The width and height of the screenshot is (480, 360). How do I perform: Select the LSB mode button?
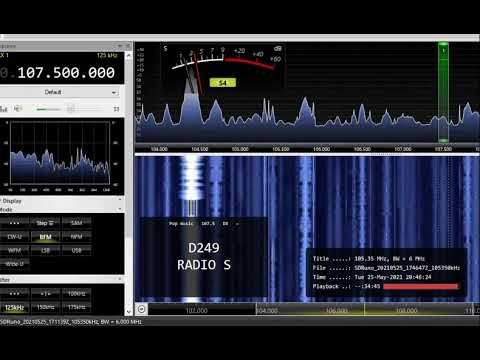coord(45,250)
